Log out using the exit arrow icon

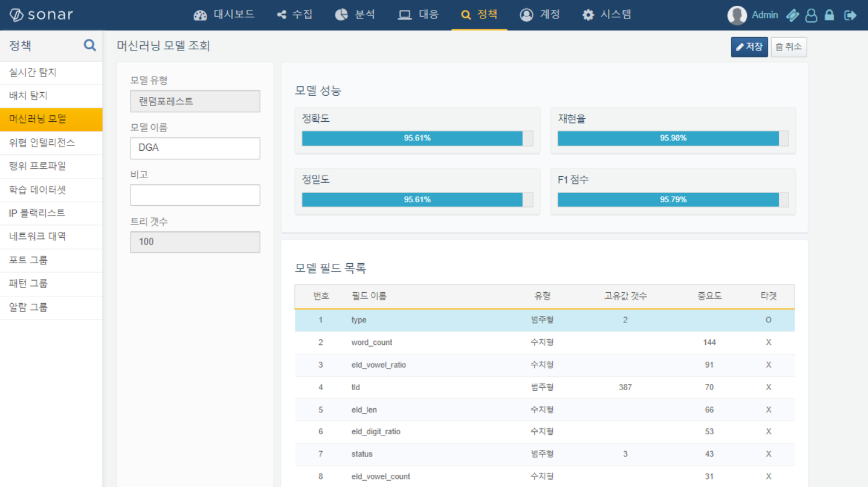tap(850, 15)
